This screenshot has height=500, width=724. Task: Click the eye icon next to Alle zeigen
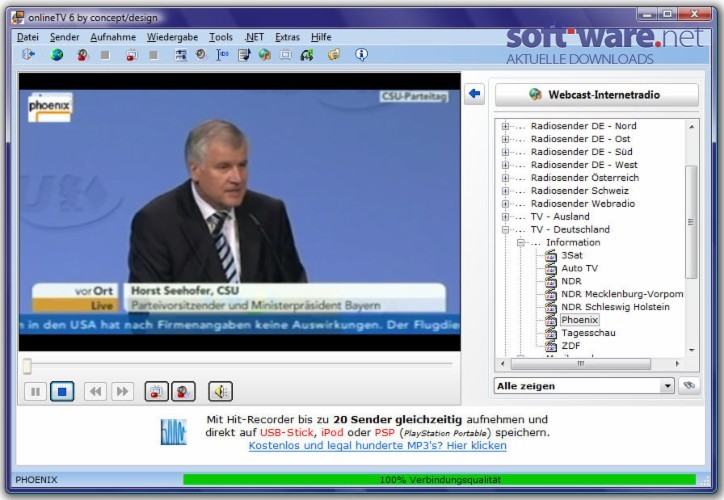coord(689,385)
